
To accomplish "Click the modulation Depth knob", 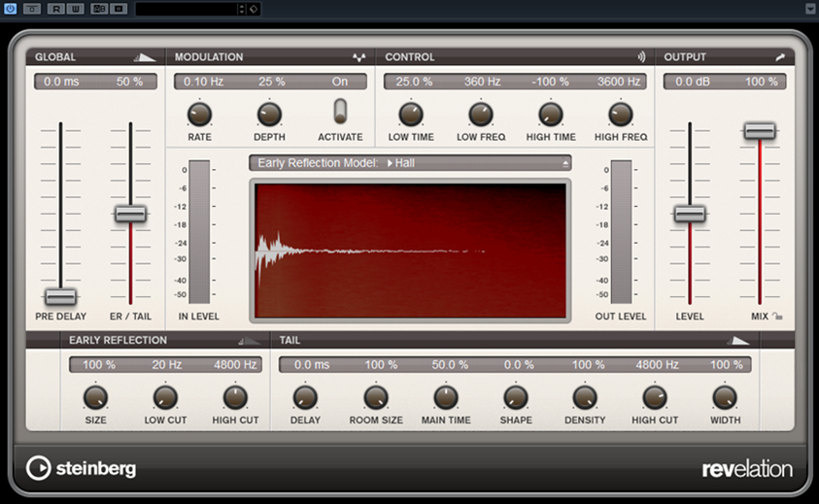I will point(269,115).
